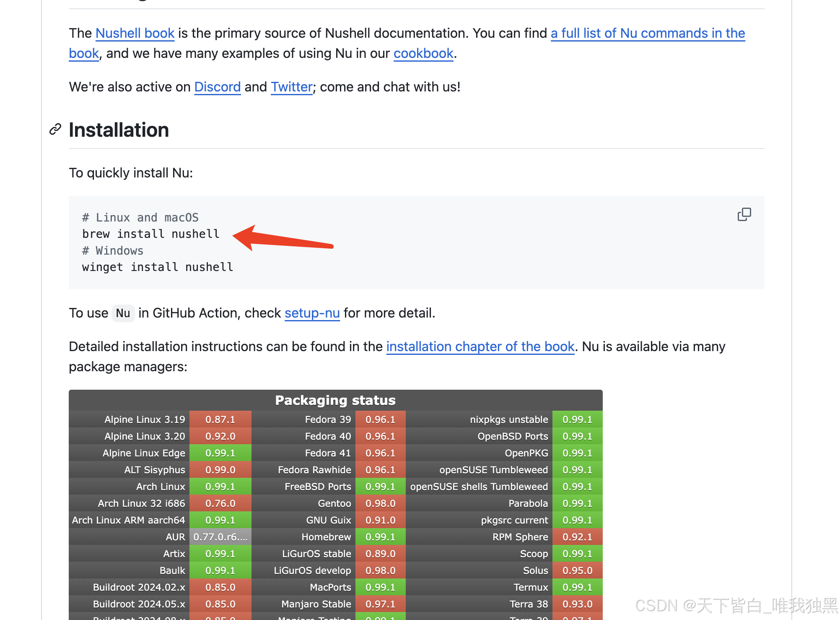Click the 'brew install nushell' command line
Viewport: 840px width, 620px height.
[151, 234]
